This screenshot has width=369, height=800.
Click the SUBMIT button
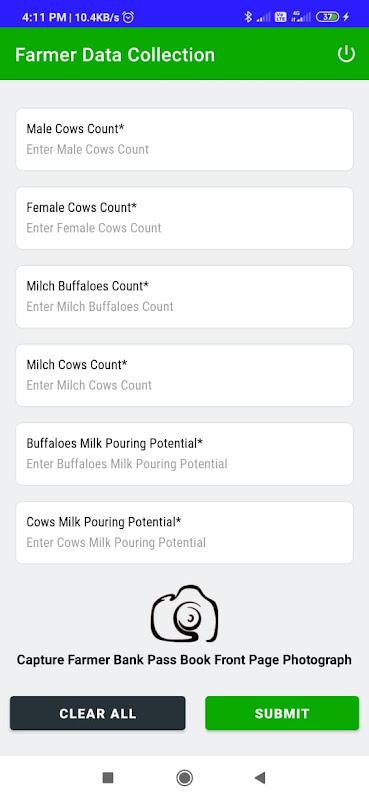tap(282, 713)
